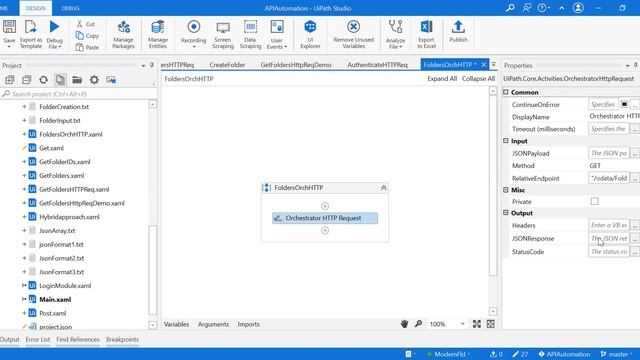640x360 pixels.
Task: Open the document tabs overflow dropdown
Action: click(493, 64)
